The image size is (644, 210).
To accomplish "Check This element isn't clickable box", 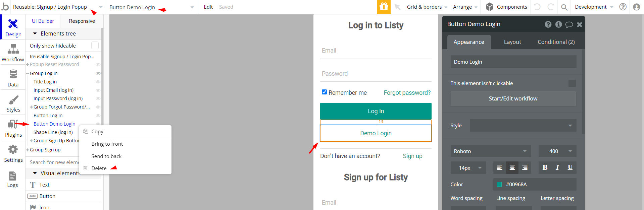I will click(572, 83).
